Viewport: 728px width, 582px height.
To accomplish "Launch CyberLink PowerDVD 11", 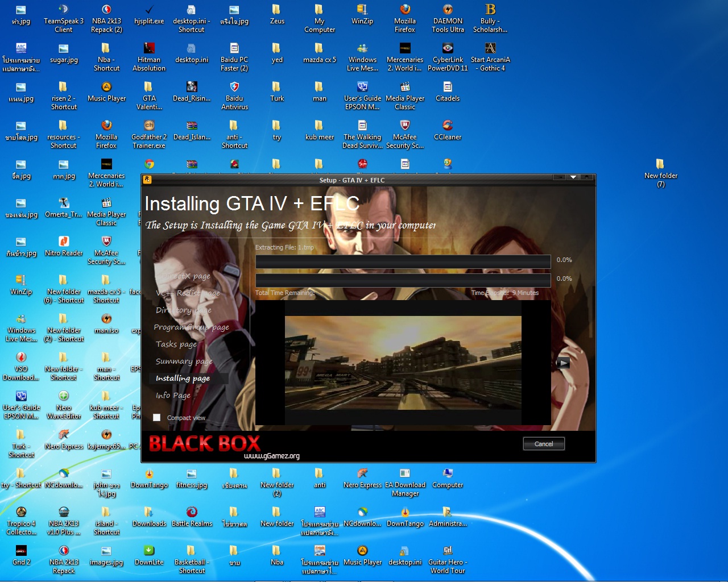I will (448, 57).
